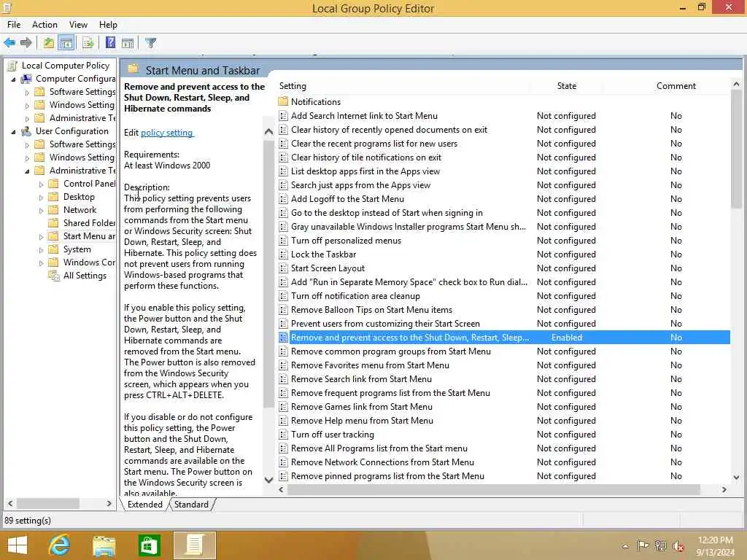
Task: Click the All Settings tree icon
Action: pyautogui.click(x=54, y=275)
